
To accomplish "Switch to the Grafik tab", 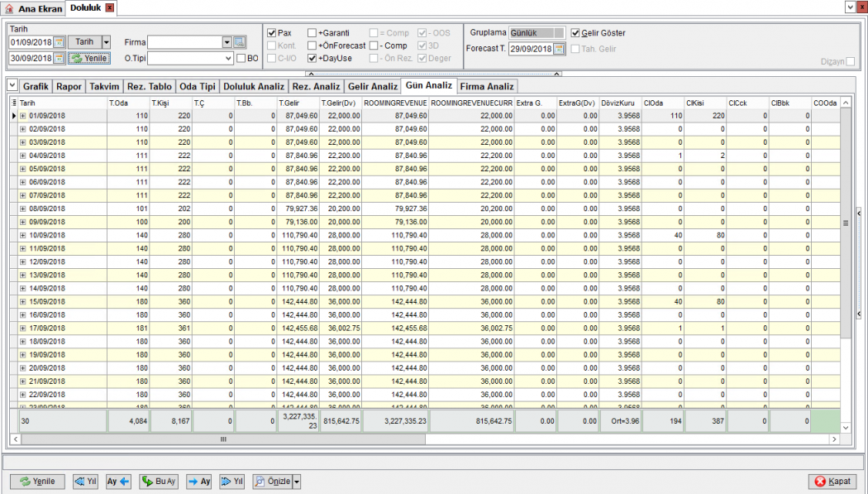I will click(x=36, y=86).
